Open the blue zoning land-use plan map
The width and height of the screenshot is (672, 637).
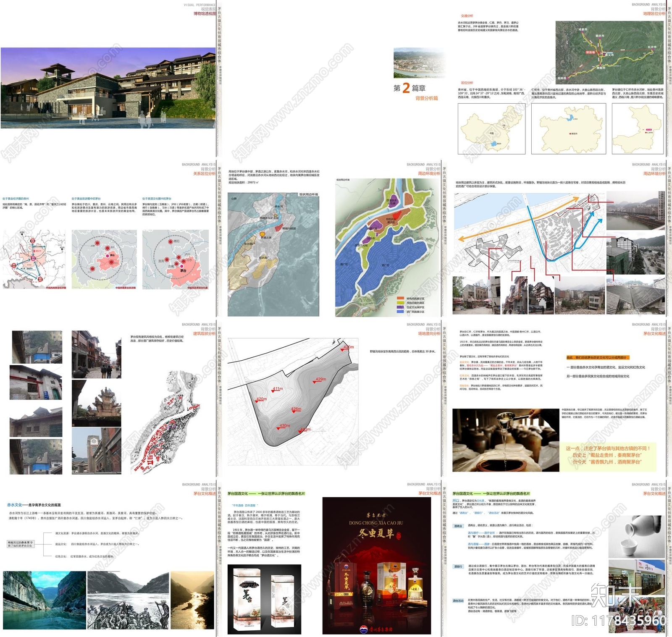tap(388, 248)
